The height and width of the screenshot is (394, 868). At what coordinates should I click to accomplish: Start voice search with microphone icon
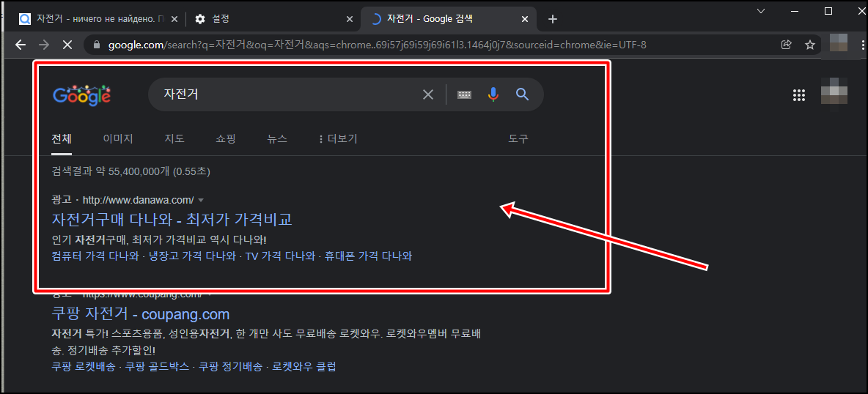[493, 94]
